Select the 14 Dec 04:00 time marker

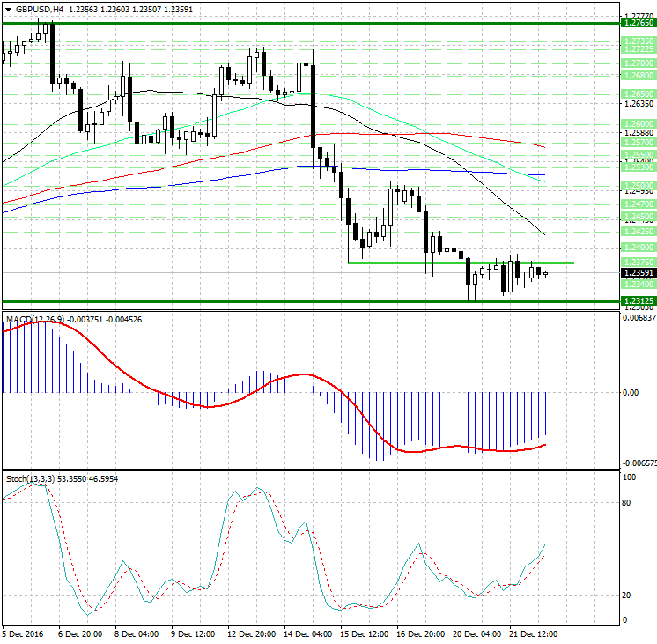[x=306, y=633]
